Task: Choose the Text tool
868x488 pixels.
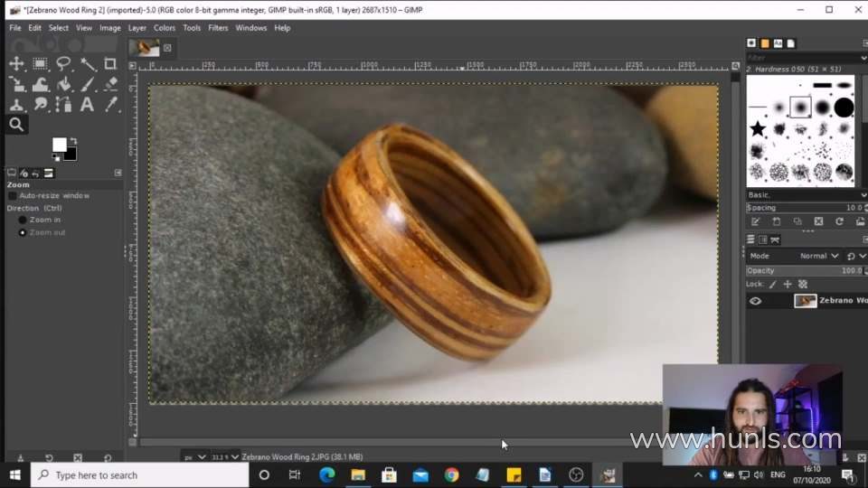Action: (x=87, y=105)
